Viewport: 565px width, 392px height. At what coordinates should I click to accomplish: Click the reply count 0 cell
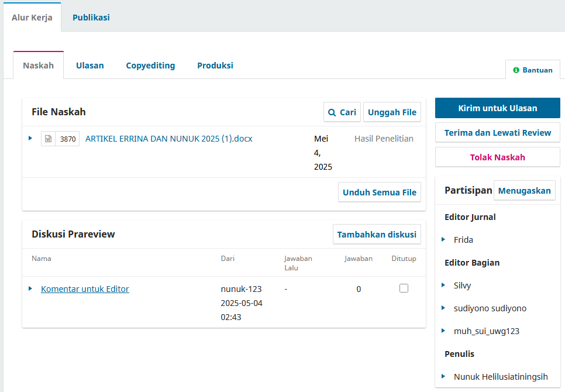point(359,289)
